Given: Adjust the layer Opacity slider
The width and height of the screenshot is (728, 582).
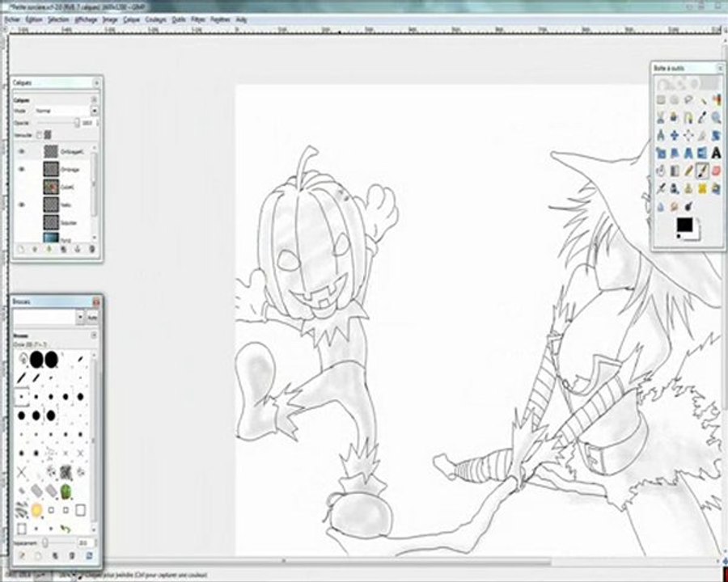Looking at the screenshot, I should coord(58,123).
